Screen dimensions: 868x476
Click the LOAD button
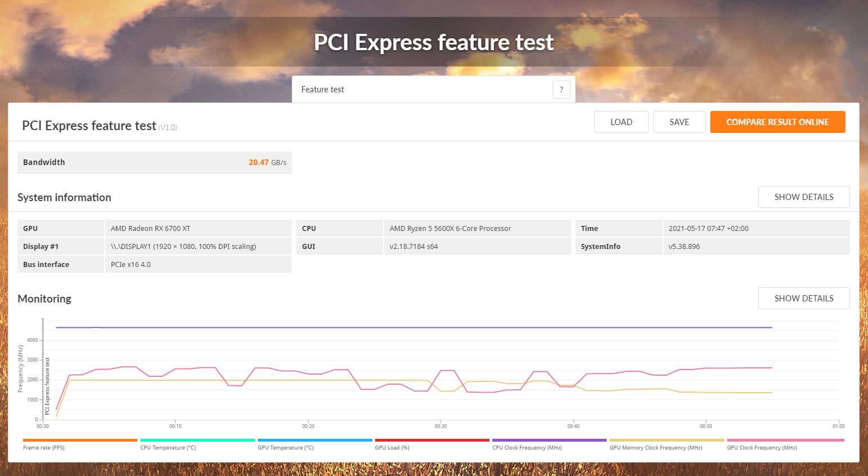click(x=621, y=122)
